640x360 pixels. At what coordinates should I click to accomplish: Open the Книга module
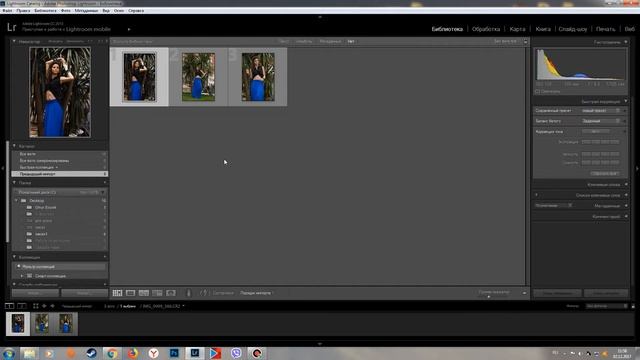pos(543,29)
